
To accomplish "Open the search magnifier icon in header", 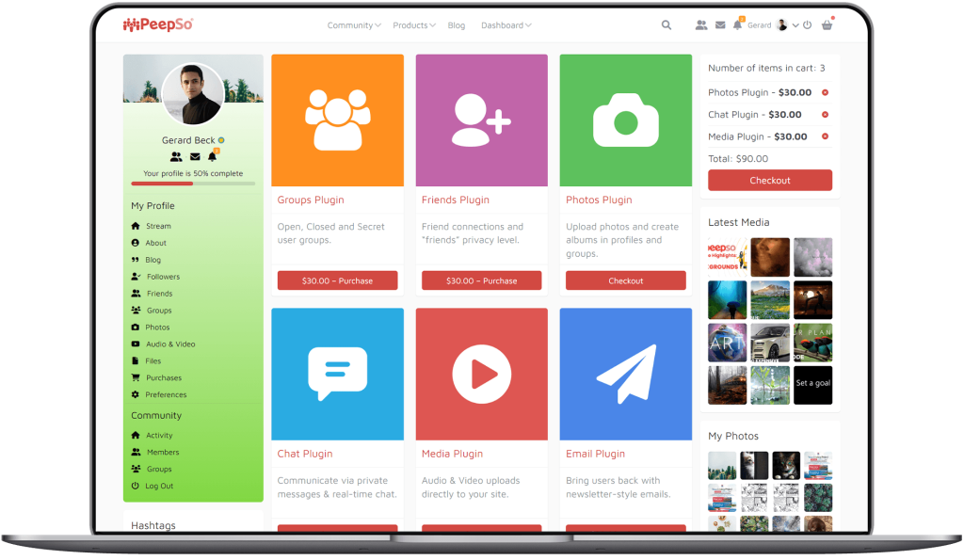I will [x=666, y=25].
